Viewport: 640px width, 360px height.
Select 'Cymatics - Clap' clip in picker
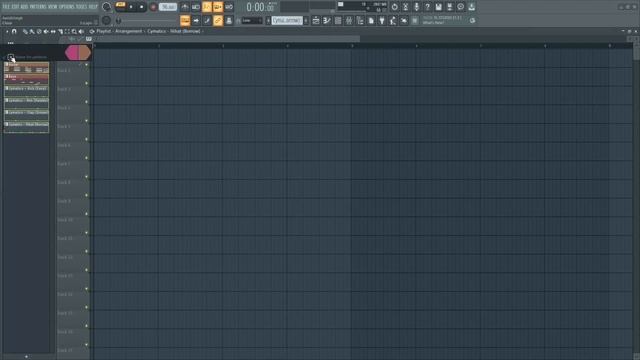coord(27,115)
